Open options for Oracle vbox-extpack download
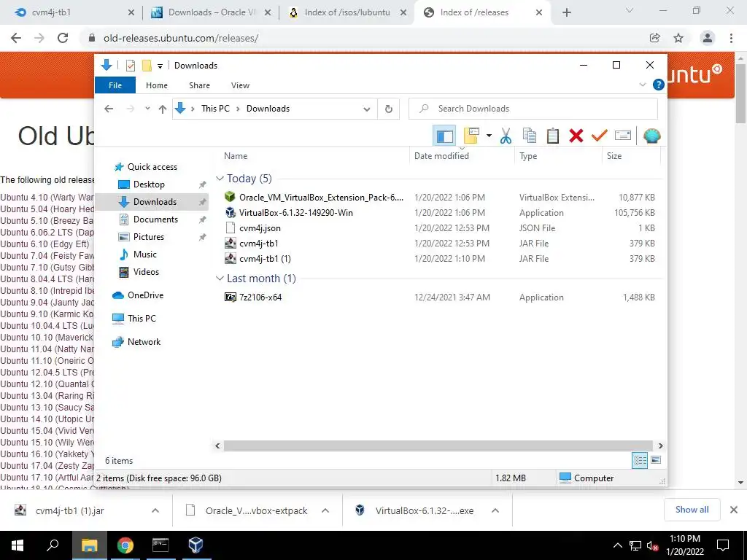 (325, 510)
